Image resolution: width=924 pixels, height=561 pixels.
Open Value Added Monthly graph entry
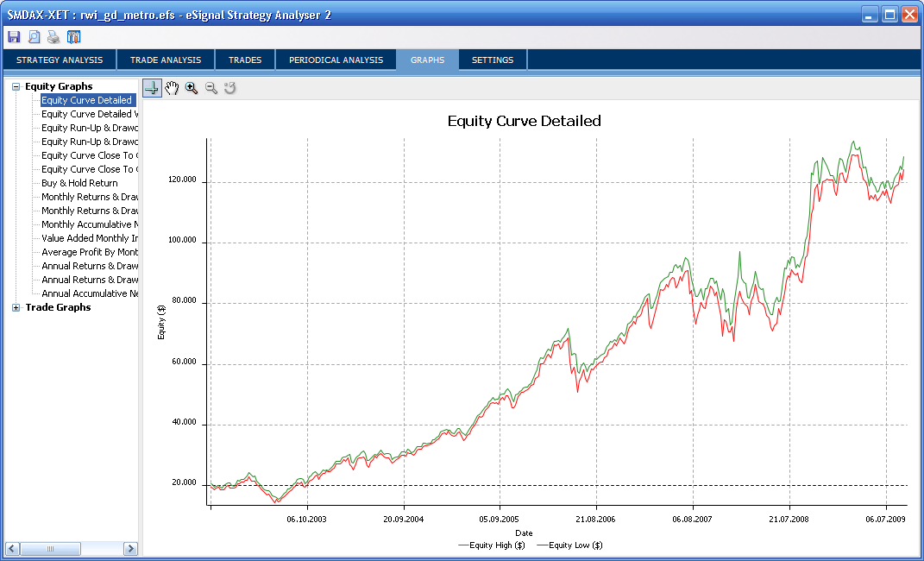click(x=90, y=238)
